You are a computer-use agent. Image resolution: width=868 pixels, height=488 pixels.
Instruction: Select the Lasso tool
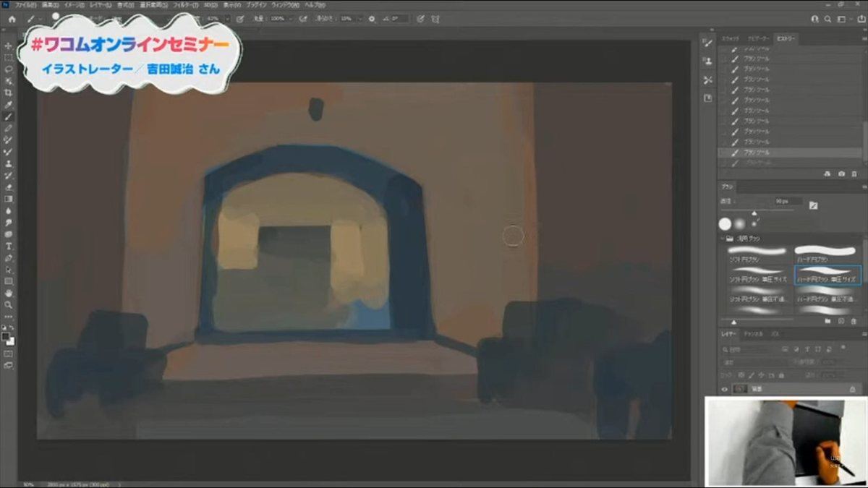pyautogui.click(x=9, y=69)
